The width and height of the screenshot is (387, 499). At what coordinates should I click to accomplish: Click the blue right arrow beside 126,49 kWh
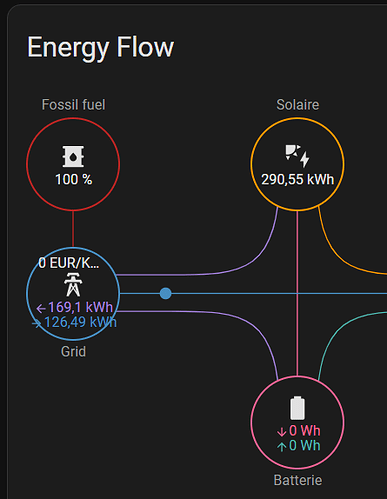[37, 323]
